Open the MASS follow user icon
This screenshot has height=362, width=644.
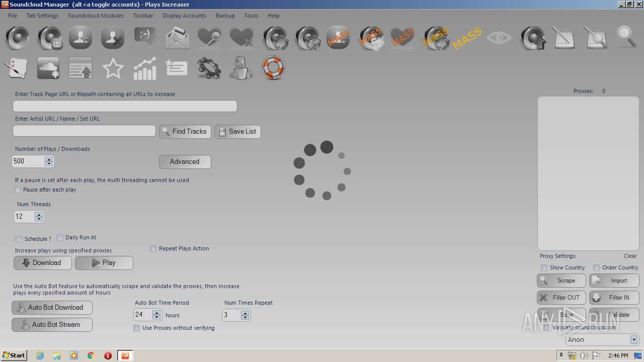(338, 38)
